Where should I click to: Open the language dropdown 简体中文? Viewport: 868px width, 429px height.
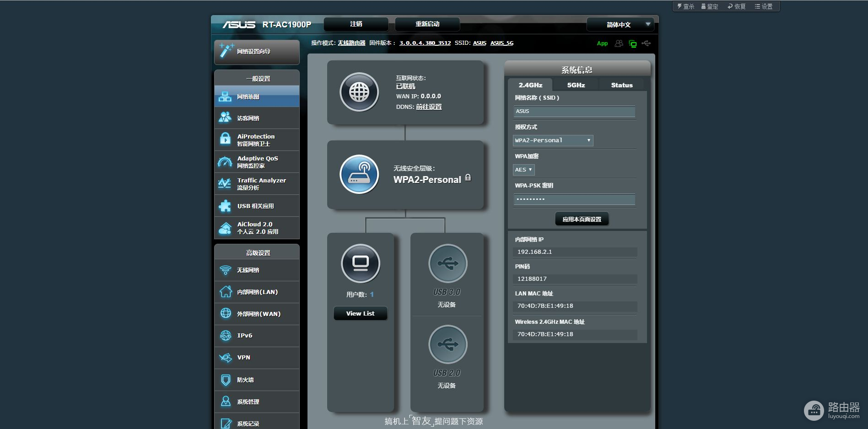pos(620,25)
